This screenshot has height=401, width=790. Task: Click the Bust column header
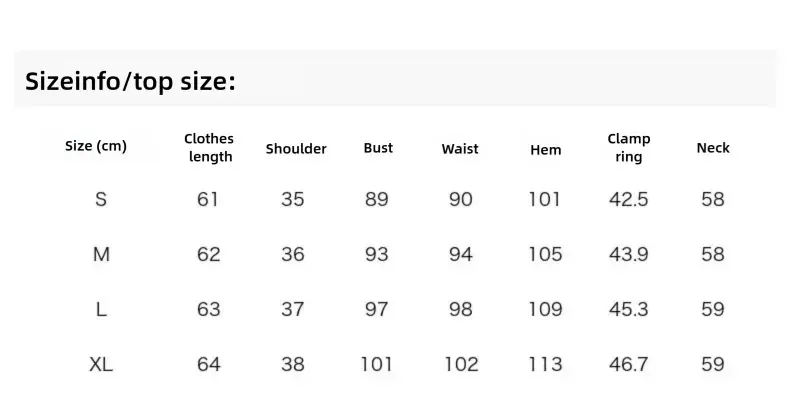tap(378, 148)
